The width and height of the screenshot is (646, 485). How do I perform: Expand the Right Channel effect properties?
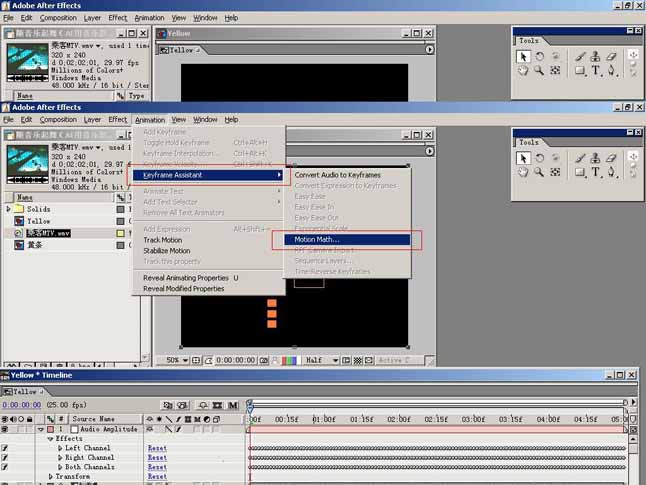click(60, 457)
